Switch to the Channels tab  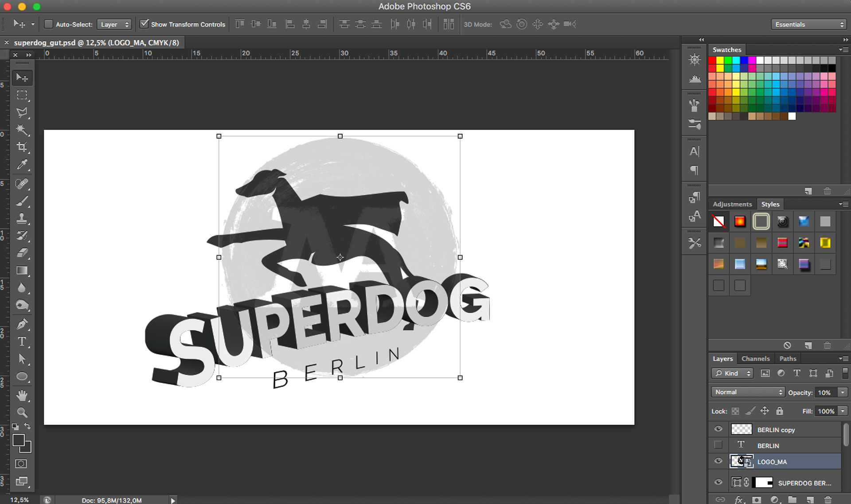755,358
